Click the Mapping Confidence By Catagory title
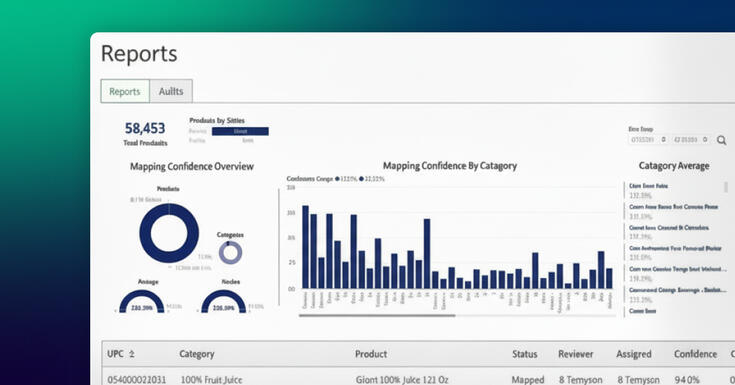Viewport: 735px width, 385px height. pyautogui.click(x=450, y=166)
